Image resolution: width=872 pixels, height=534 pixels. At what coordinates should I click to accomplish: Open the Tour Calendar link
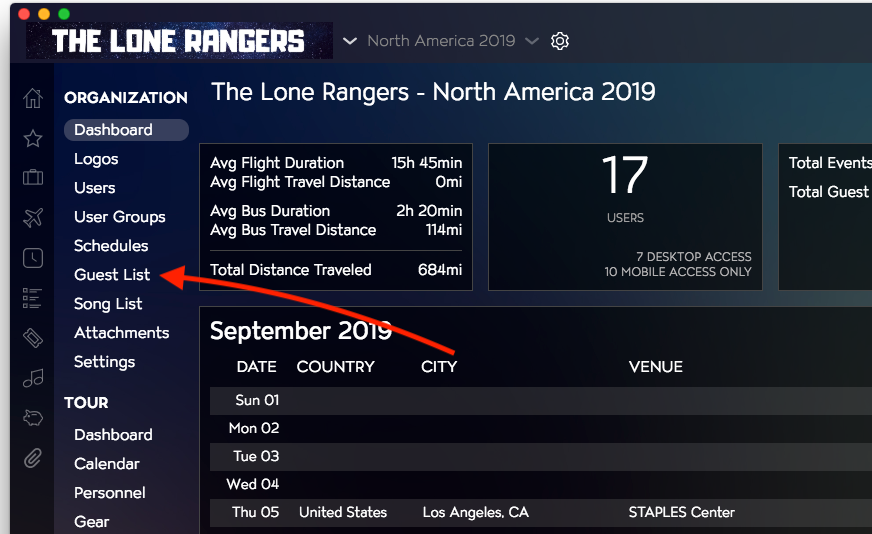point(106,464)
